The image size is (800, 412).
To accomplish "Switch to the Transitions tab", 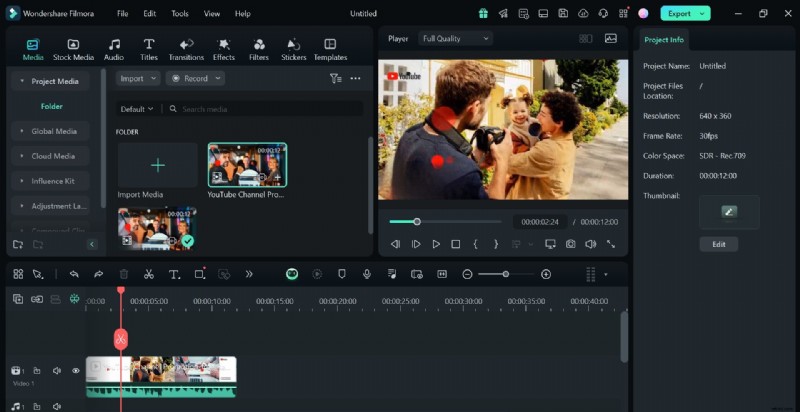I will coord(186,49).
